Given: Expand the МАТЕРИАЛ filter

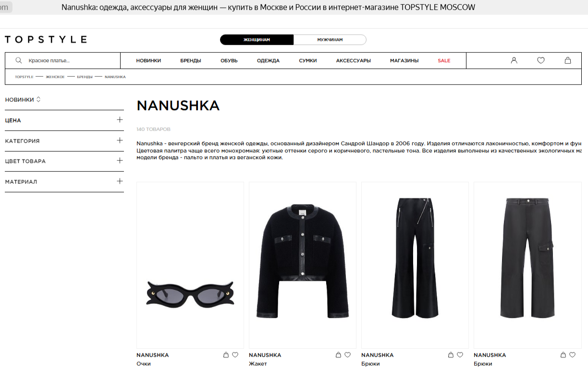Looking at the screenshot, I should (x=64, y=182).
